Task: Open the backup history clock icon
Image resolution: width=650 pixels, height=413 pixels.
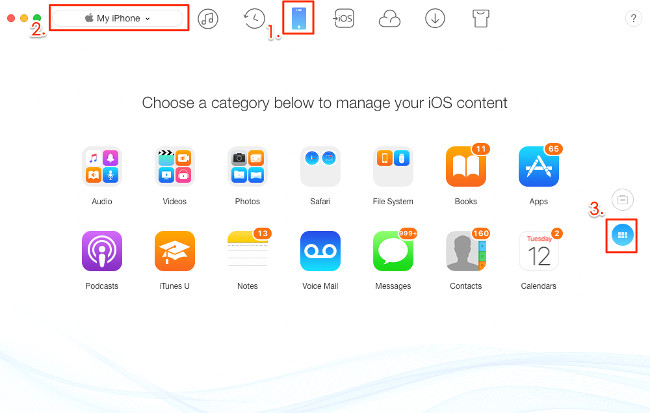Action: (x=254, y=18)
